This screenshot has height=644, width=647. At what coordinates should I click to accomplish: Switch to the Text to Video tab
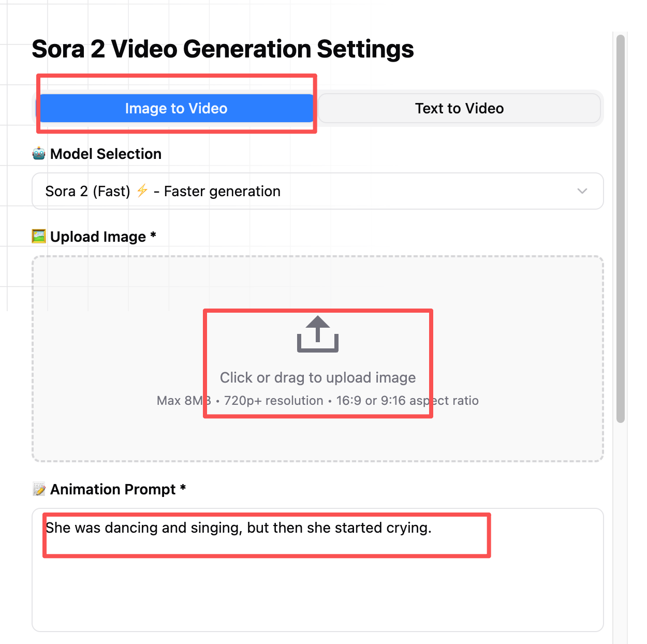coord(459,108)
